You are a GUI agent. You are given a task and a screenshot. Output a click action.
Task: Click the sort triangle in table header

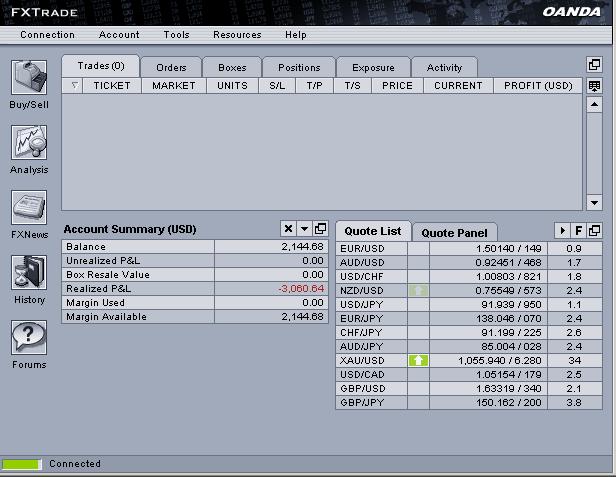coord(75,85)
